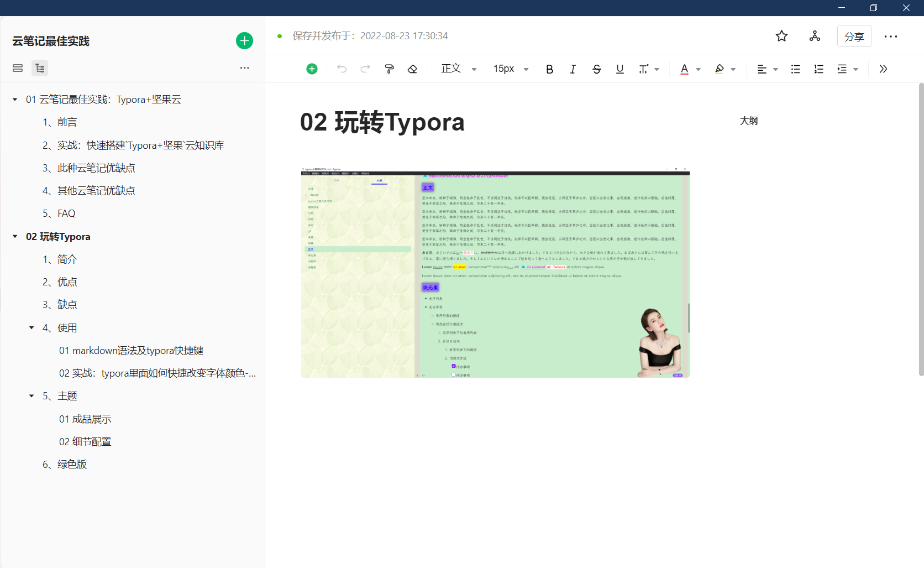924x568 pixels.
Task: Open 02 实战：typora里面如何快捷改变字体颜色 note
Action: click(x=158, y=373)
